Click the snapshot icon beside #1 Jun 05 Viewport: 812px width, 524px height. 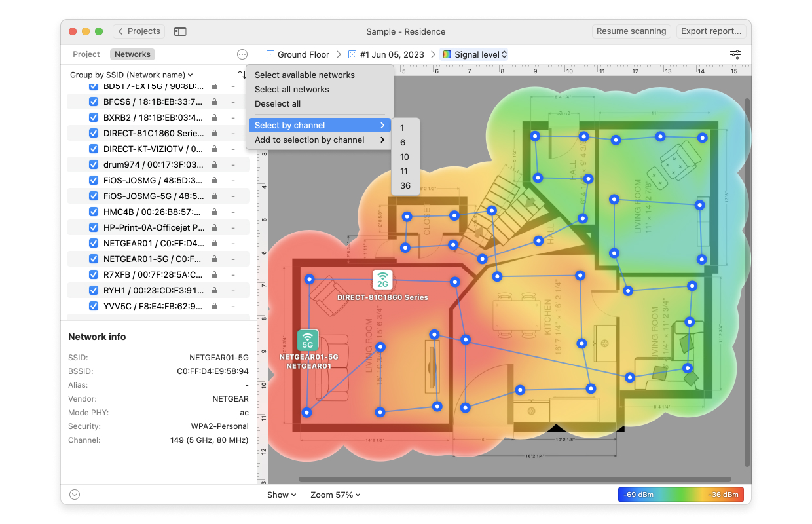click(352, 54)
